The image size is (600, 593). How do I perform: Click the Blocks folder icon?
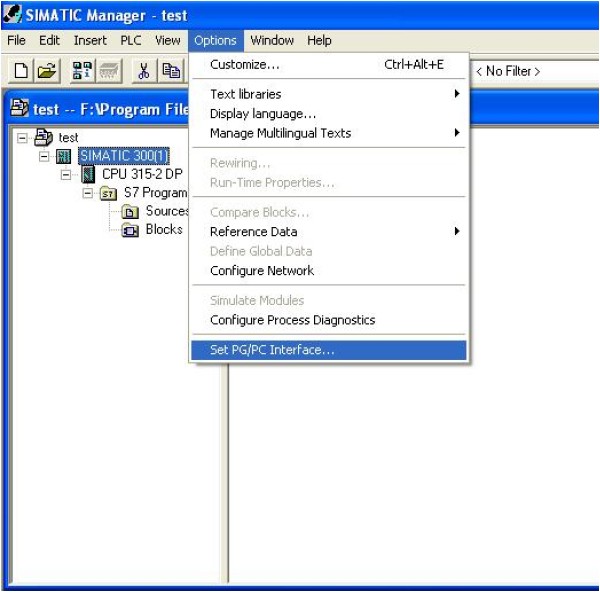tap(130, 230)
